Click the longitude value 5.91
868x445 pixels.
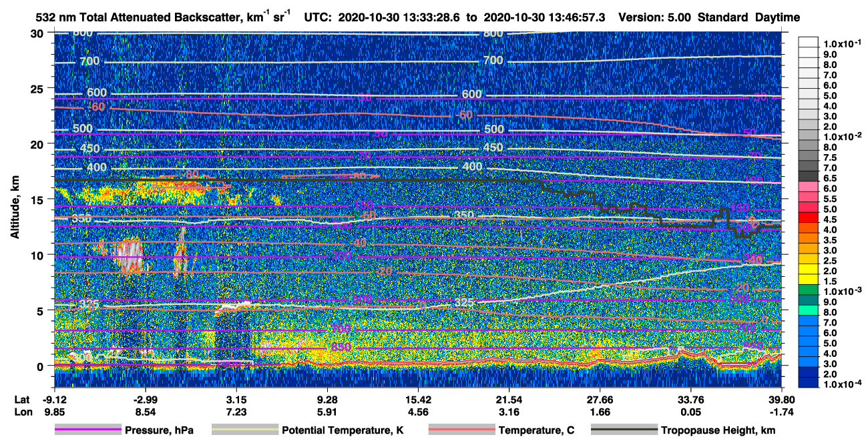(x=327, y=412)
